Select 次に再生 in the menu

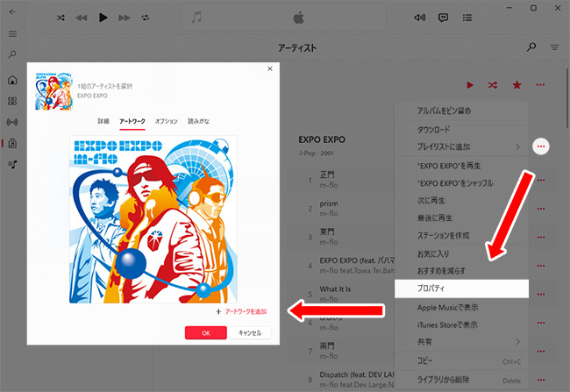461,201
